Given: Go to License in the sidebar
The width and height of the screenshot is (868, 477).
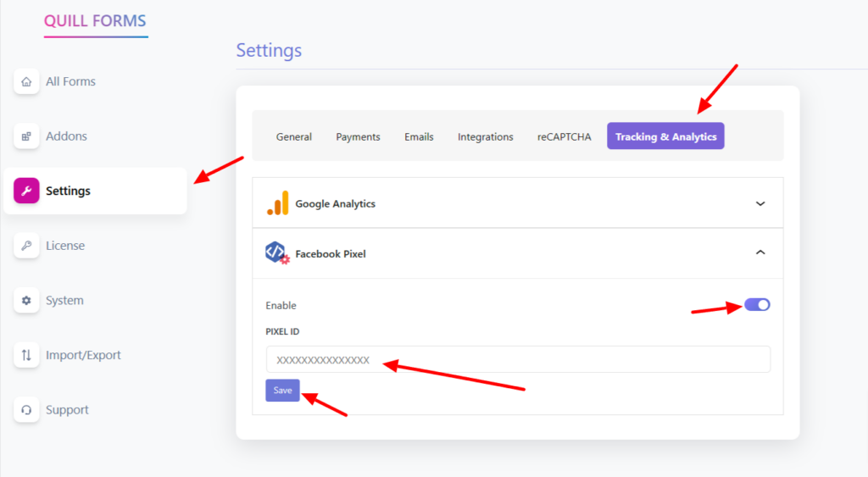Looking at the screenshot, I should 65,246.
